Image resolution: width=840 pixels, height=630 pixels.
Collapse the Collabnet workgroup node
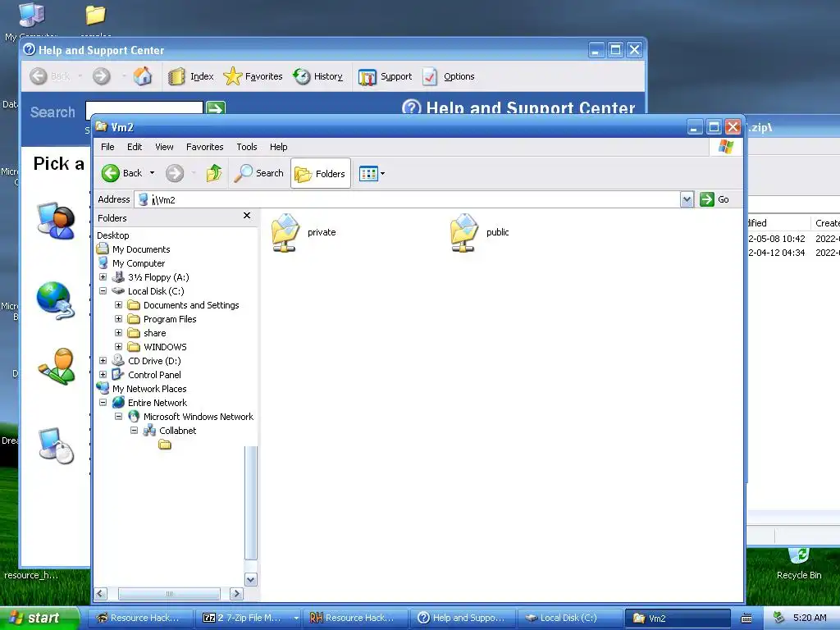click(134, 430)
